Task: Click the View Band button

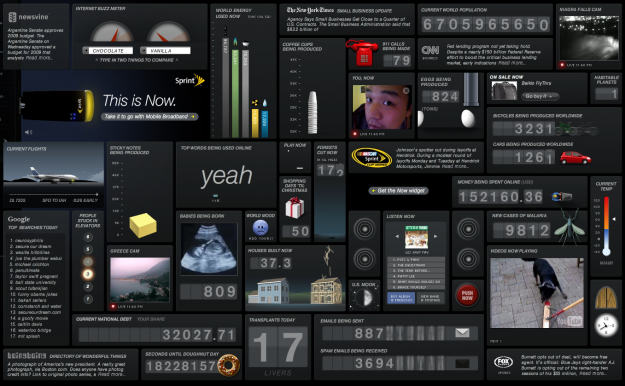Action: 430,298
